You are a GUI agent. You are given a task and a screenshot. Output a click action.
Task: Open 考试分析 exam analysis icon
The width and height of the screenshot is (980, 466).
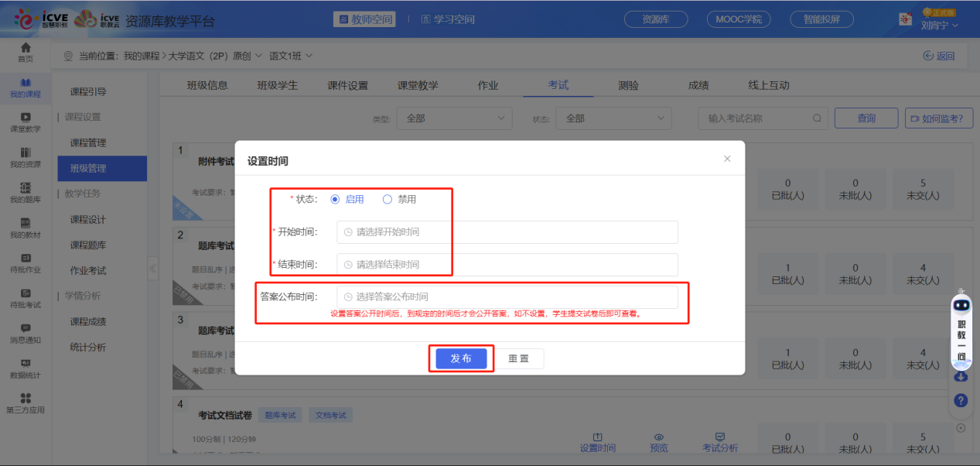(x=719, y=441)
